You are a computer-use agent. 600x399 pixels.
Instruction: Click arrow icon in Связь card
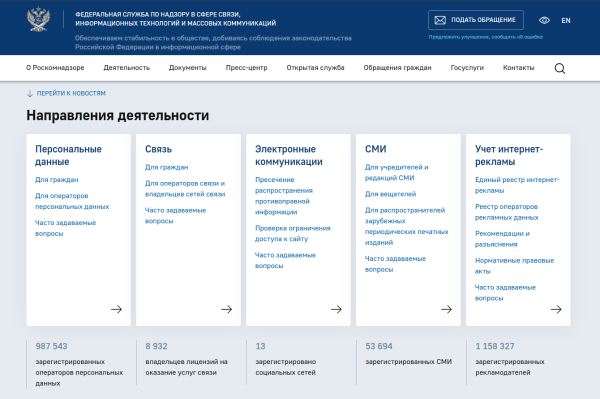(227, 309)
